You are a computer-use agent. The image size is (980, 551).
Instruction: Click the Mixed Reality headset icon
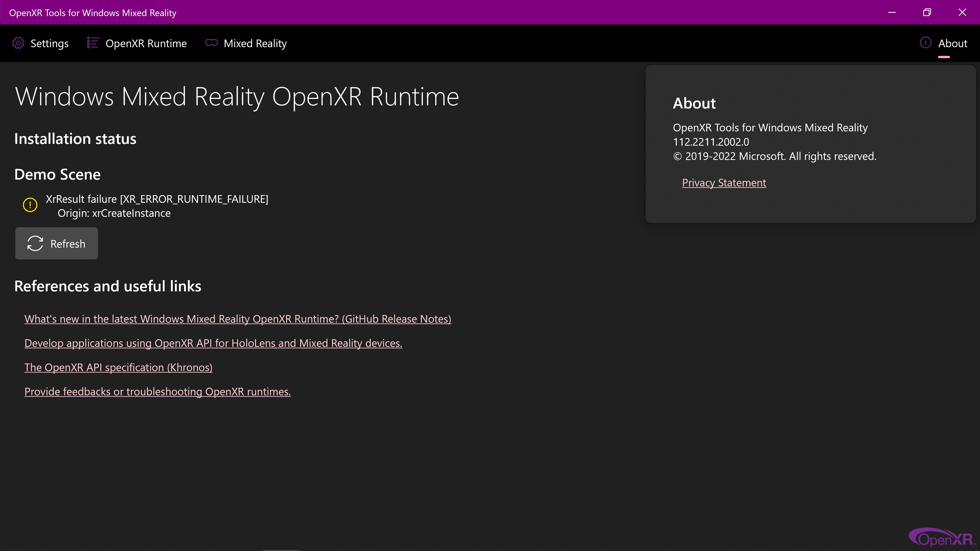tap(212, 43)
